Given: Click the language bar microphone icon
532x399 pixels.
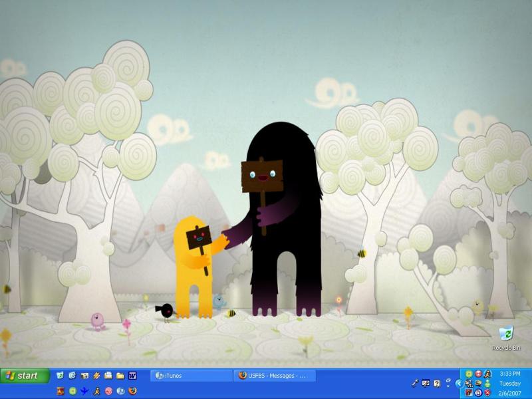Looking at the screenshot, I should [x=415, y=383].
